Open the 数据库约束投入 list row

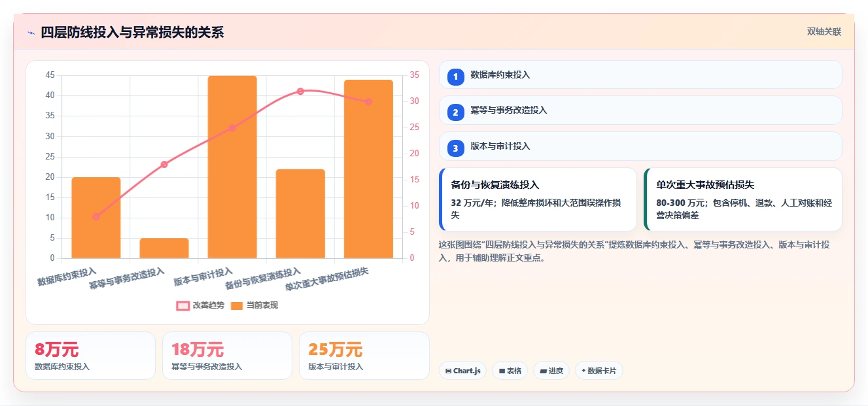point(640,75)
